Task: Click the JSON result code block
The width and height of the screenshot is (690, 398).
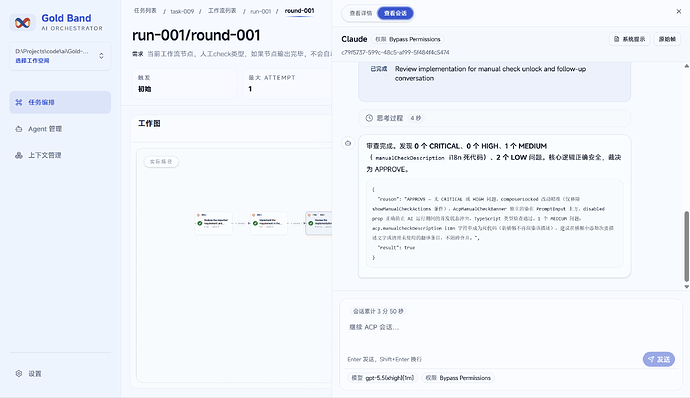Action: click(495, 223)
